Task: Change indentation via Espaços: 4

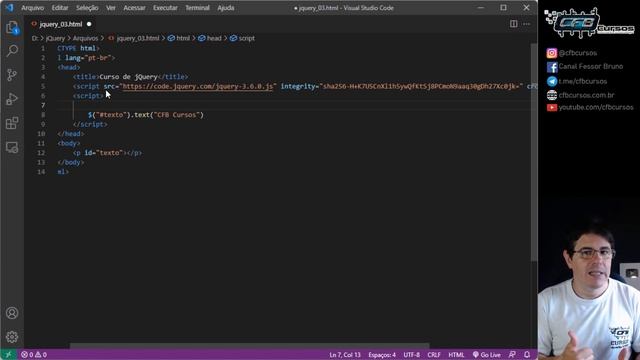Action: [382, 355]
